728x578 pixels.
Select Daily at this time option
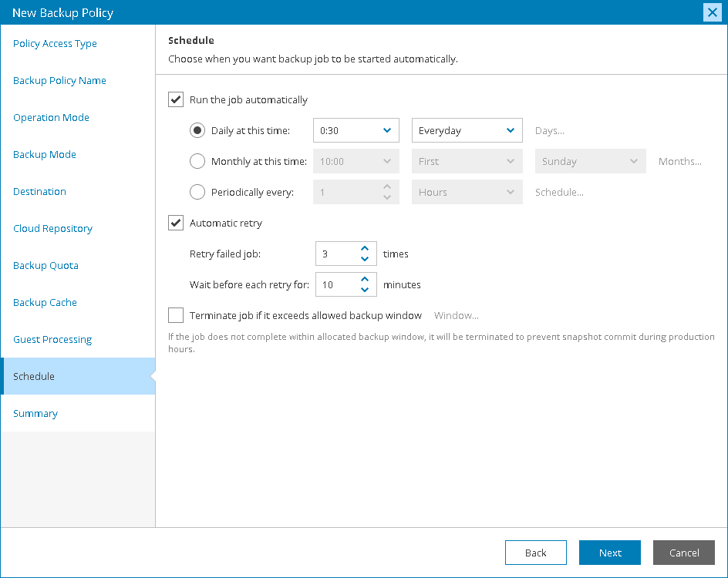coord(197,130)
